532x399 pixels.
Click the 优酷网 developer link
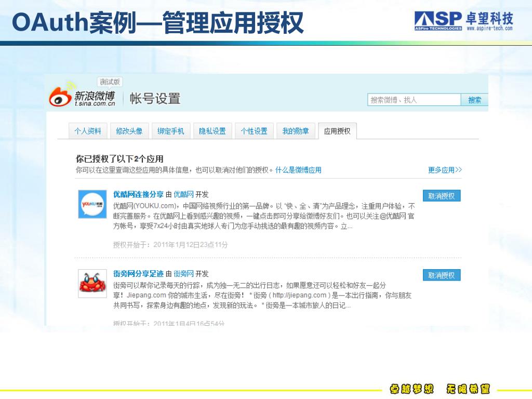click(183, 194)
